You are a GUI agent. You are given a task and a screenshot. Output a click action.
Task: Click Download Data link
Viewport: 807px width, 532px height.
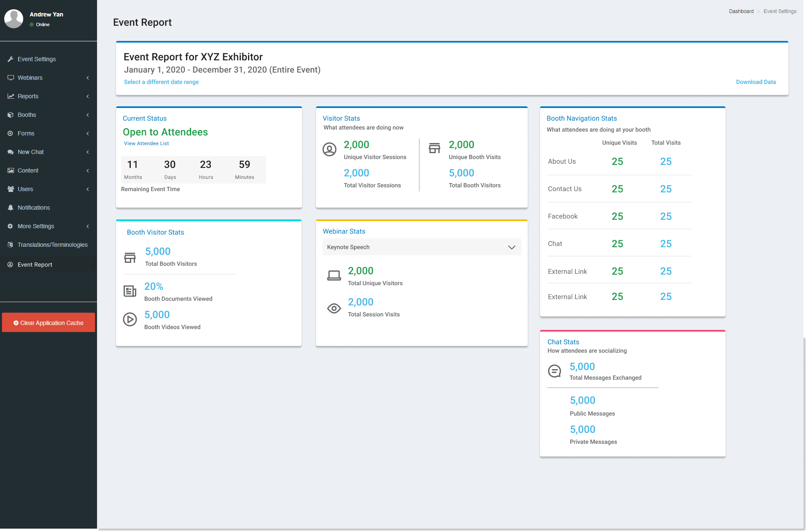tap(756, 82)
